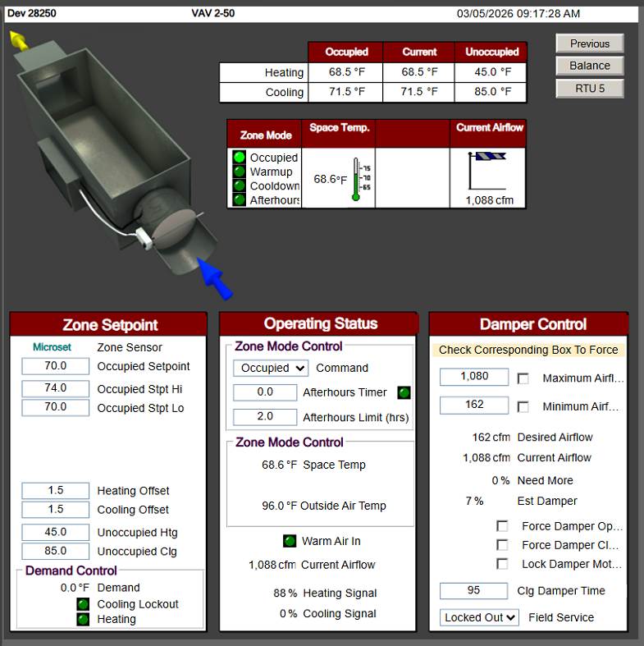
Task: Toggle the Lock Damper Motor checkbox
Action: tap(502, 564)
